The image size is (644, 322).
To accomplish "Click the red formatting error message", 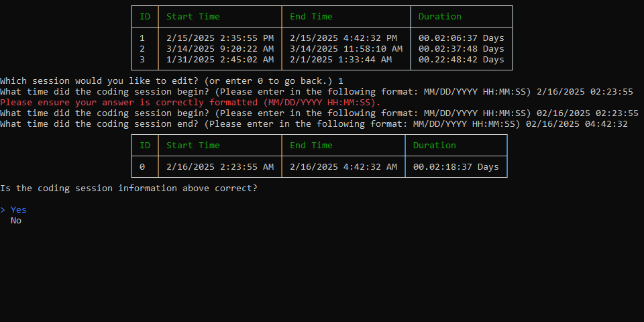I will pos(191,103).
